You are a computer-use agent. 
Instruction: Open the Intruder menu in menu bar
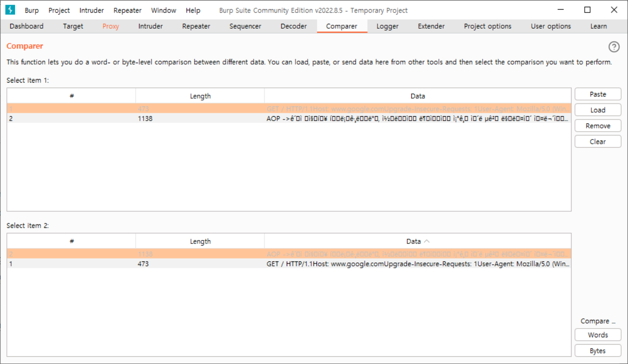pos(91,10)
